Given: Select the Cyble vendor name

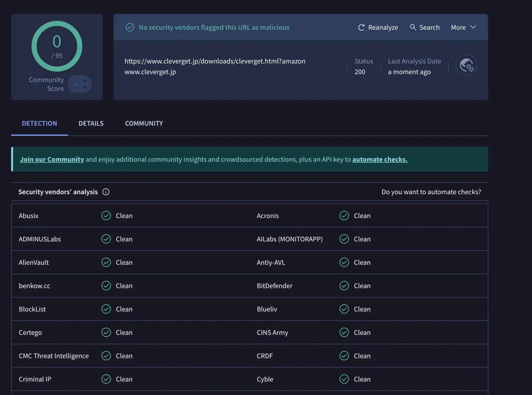Looking at the screenshot, I should tap(265, 379).
